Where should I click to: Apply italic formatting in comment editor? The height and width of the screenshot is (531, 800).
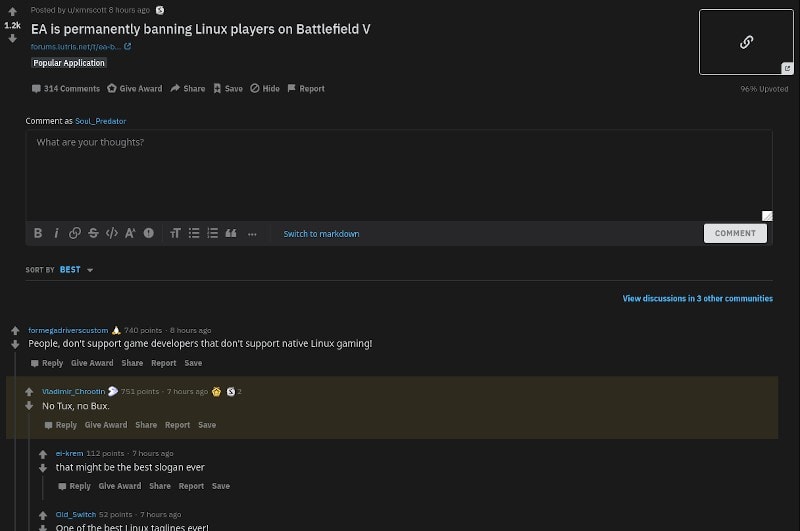point(56,233)
